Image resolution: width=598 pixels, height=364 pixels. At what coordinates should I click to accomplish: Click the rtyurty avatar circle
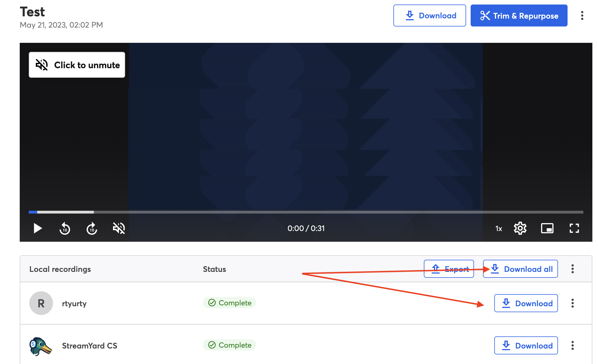click(x=41, y=303)
